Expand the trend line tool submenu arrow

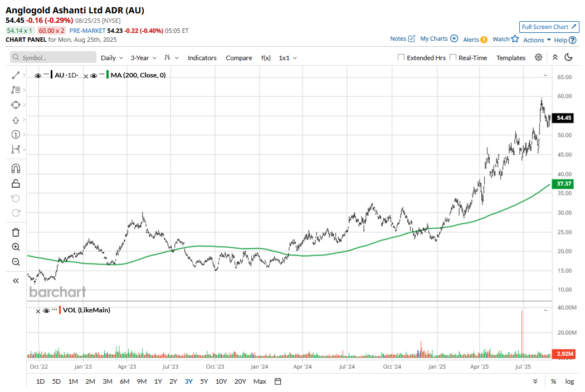pos(24,75)
